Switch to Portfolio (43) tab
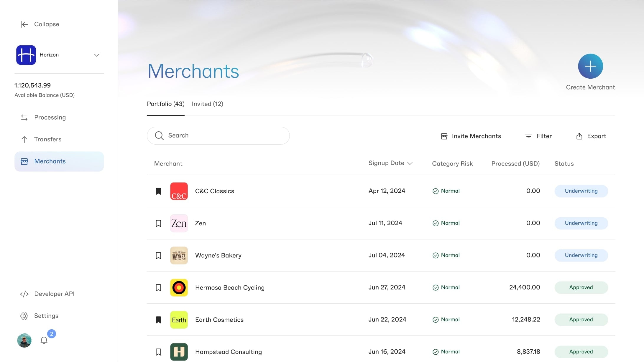Screen dimensions: 644x362 click(x=166, y=104)
